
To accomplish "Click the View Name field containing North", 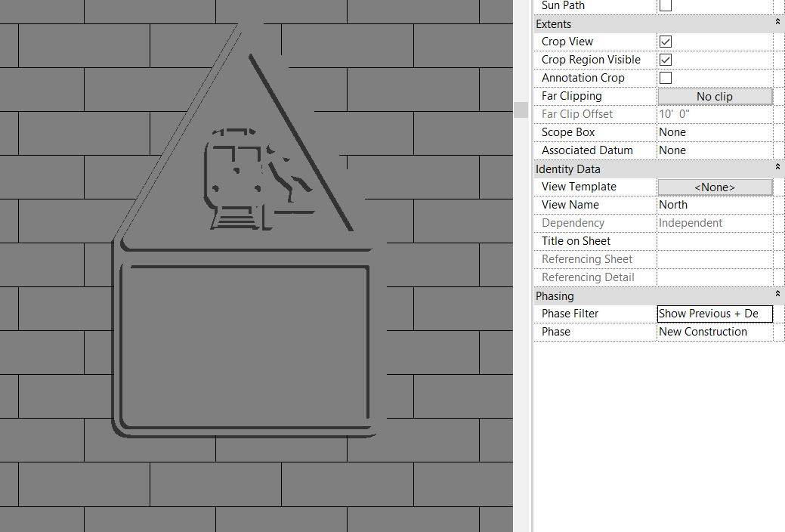I will [714, 204].
